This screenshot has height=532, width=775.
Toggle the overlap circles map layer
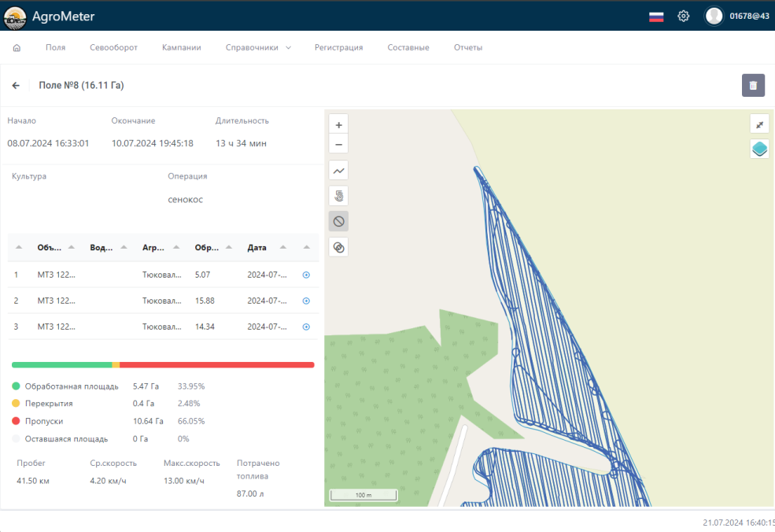pyautogui.click(x=338, y=247)
